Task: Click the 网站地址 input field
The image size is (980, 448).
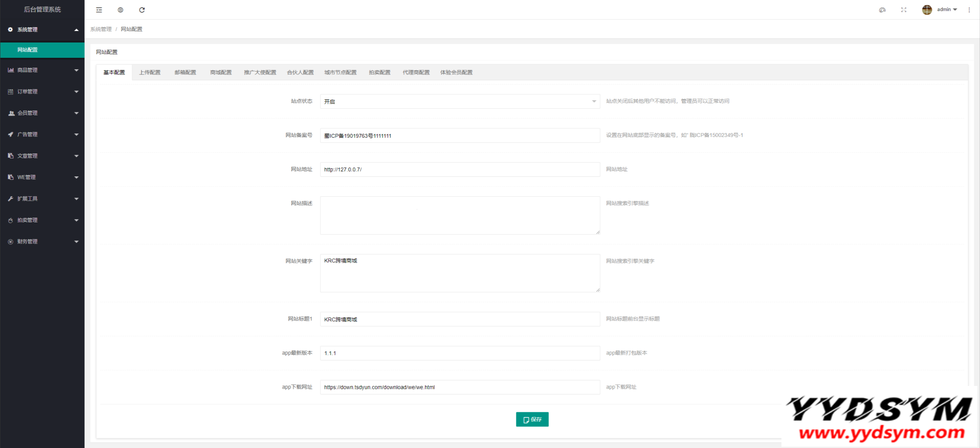Action: coord(460,170)
